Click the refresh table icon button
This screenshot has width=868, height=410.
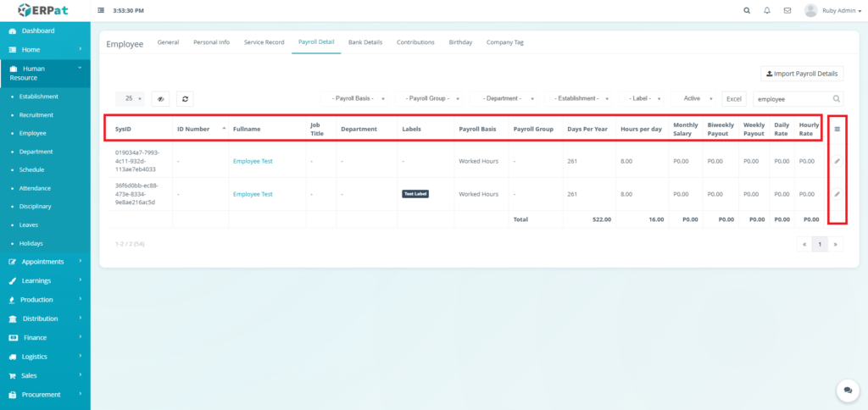coord(183,98)
